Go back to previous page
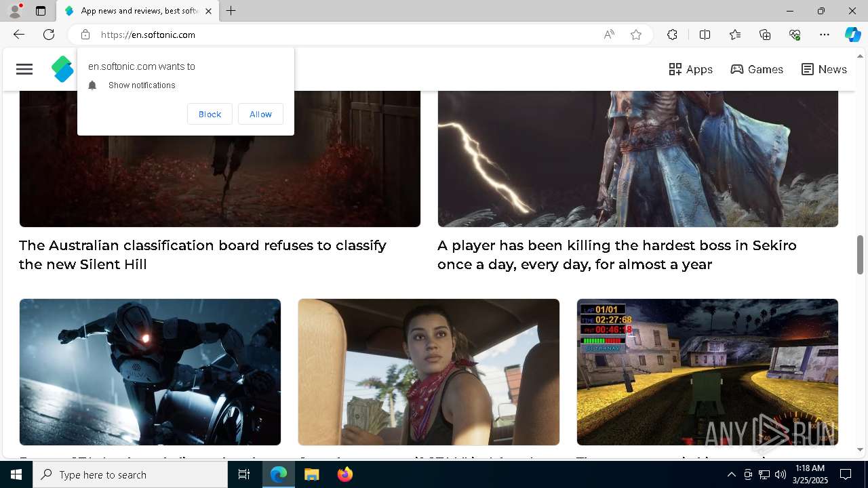The height and width of the screenshot is (488, 868). pos(19,35)
